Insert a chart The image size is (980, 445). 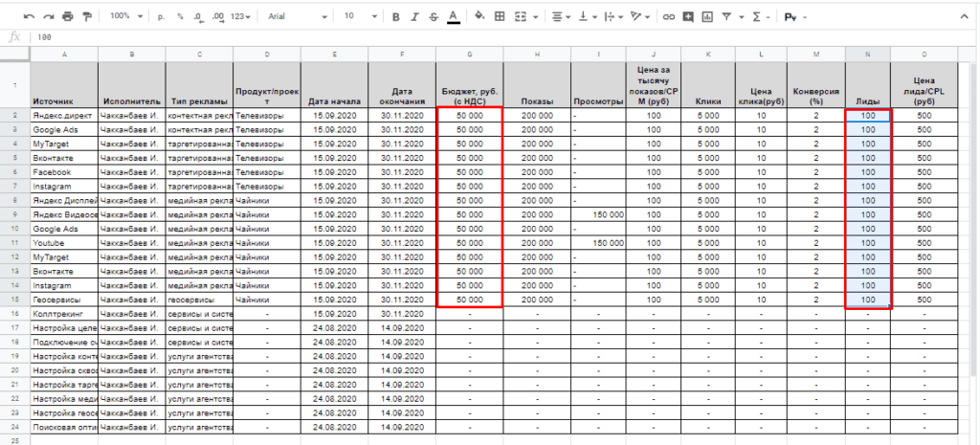[x=707, y=17]
